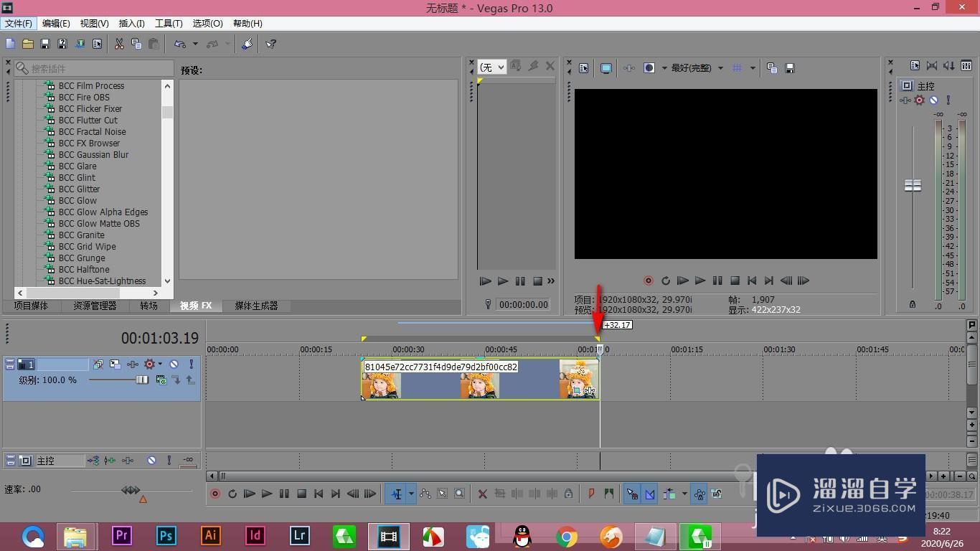Open the 文件(F) menu
The image size is (980, 551).
19,24
